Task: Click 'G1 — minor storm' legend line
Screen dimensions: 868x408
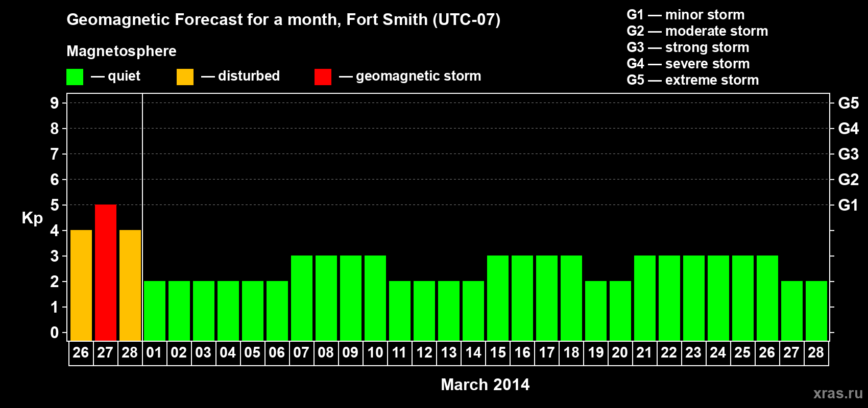Action: click(685, 15)
